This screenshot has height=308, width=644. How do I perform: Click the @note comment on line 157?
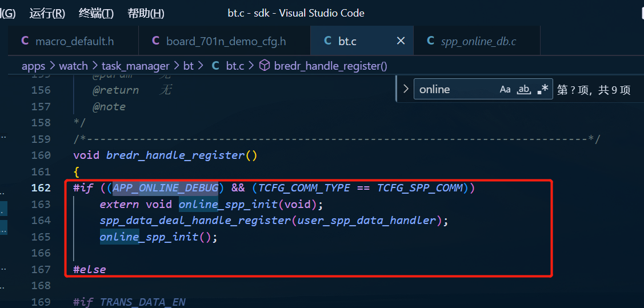click(x=109, y=106)
